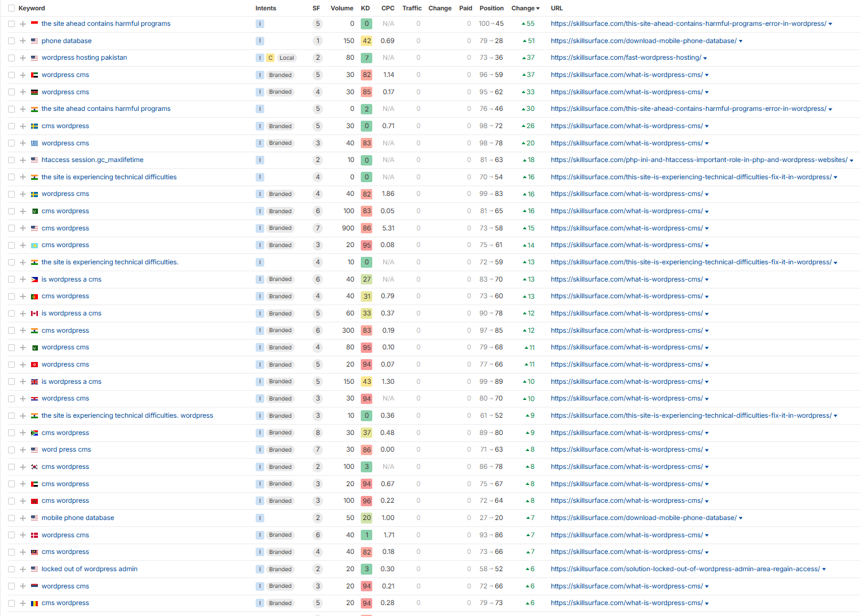Screen dimensions: 860x616
Task: Toggle the select-all checkbox in Keyword header
Action: pyautogui.click(x=11, y=8)
